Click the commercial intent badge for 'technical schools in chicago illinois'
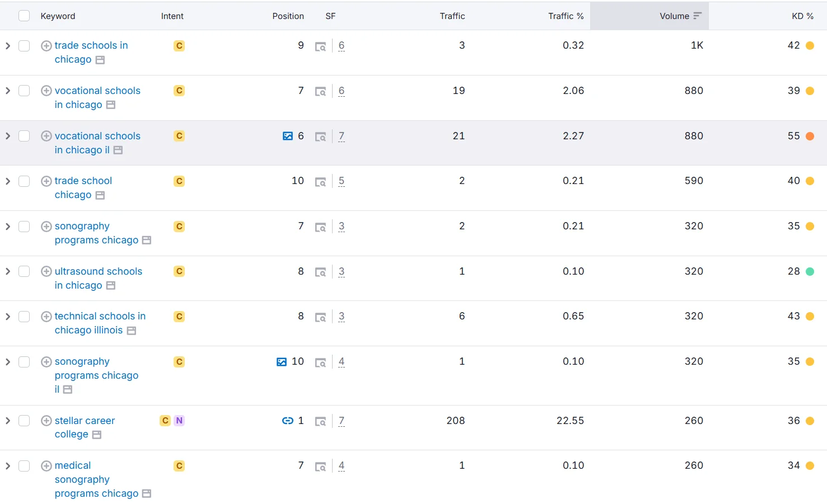The image size is (827, 504). tap(179, 317)
